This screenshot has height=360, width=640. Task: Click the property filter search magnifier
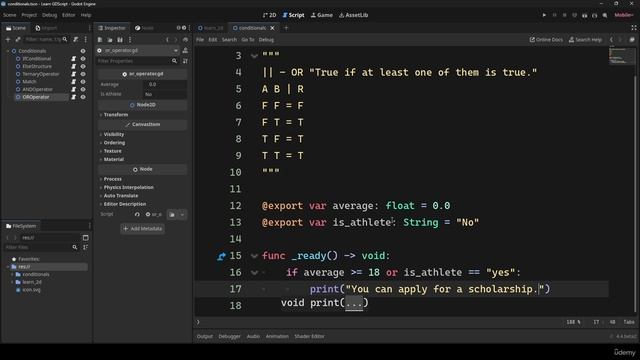click(x=174, y=61)
